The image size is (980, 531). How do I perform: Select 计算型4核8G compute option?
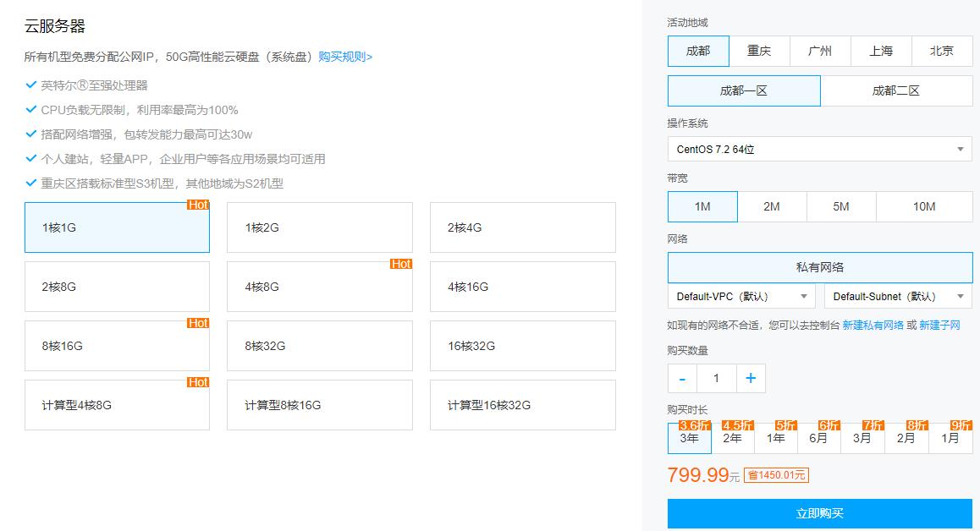point(117,405)
